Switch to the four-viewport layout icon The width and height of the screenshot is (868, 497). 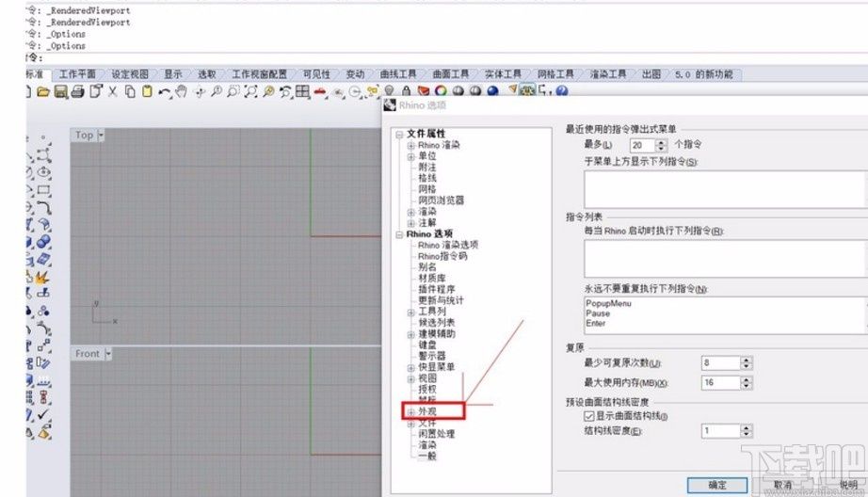pyautogui.click(x=302, y=91)
